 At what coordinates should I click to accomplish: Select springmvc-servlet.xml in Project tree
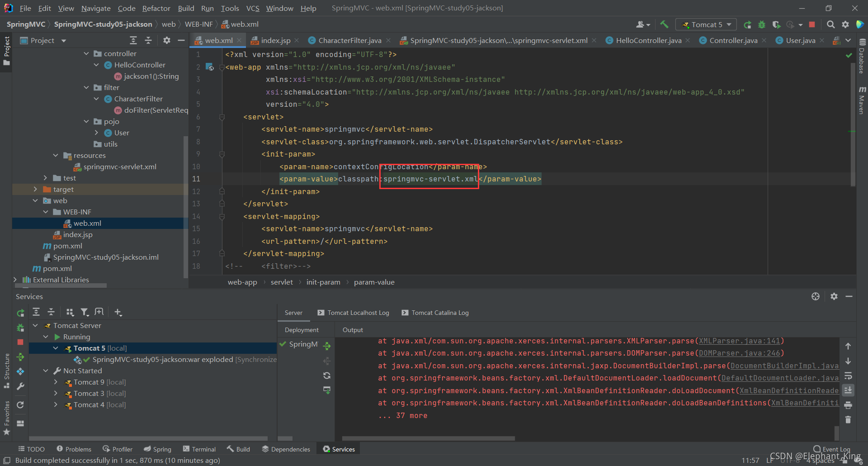pyautogui.click(x=120, y=166)
